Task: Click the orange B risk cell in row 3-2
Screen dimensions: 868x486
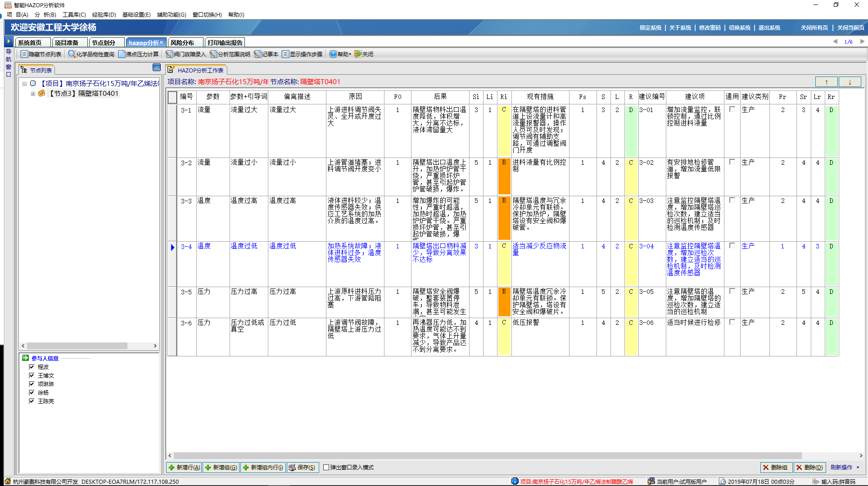Action: 504,176
